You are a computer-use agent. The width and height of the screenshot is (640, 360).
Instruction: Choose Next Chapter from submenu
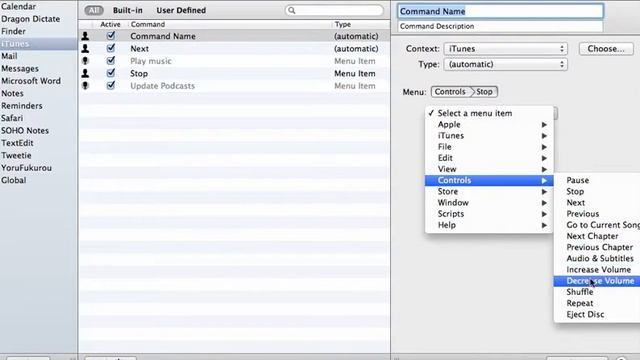point(597,236)
